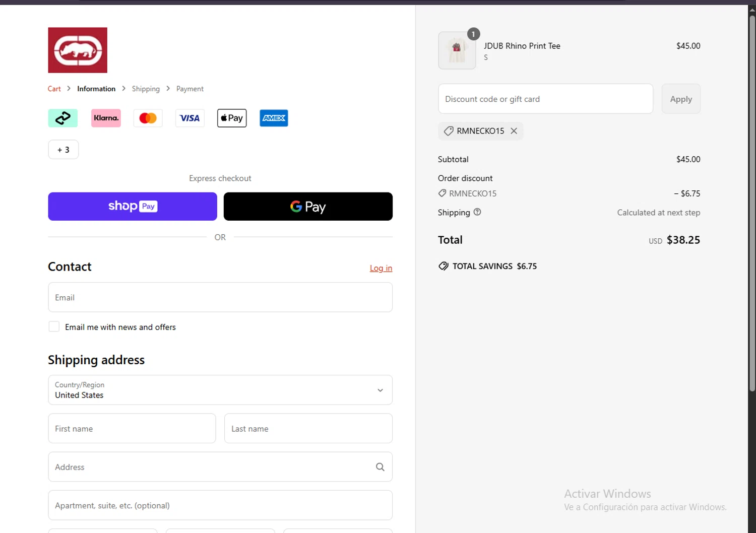Image resolution: width=756 pixels, height=533 pixels.
Task: Click the Amex payment icon
Action: (x=274, y=118)
